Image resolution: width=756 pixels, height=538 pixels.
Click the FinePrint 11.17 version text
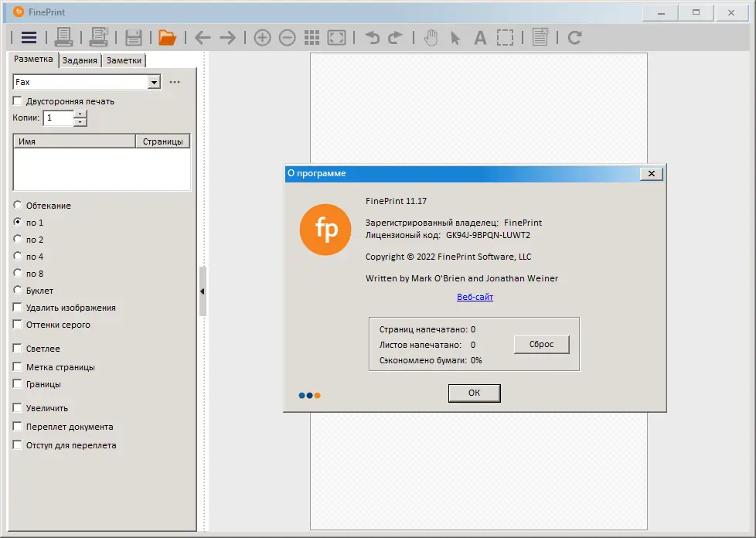(x=396, y=201)
